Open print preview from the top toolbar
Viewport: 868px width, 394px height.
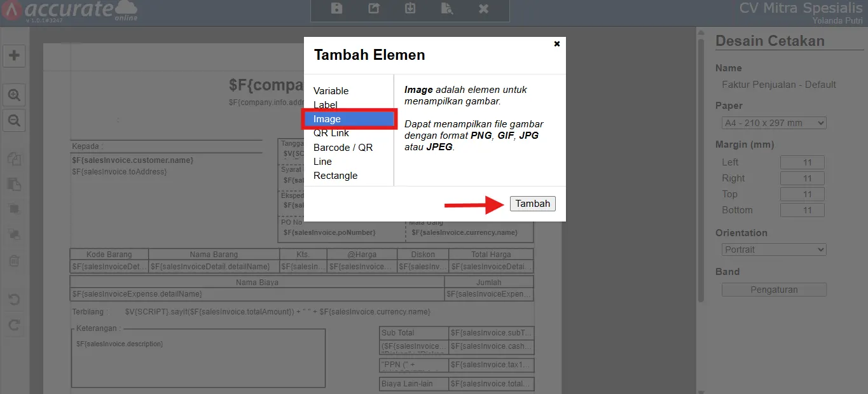point(447,8)
